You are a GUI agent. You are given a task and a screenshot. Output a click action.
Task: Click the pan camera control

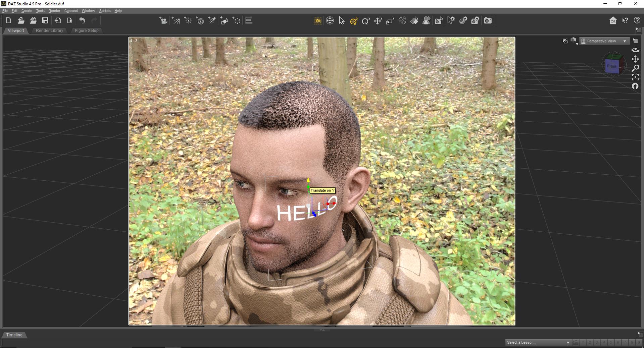[635, 59]
